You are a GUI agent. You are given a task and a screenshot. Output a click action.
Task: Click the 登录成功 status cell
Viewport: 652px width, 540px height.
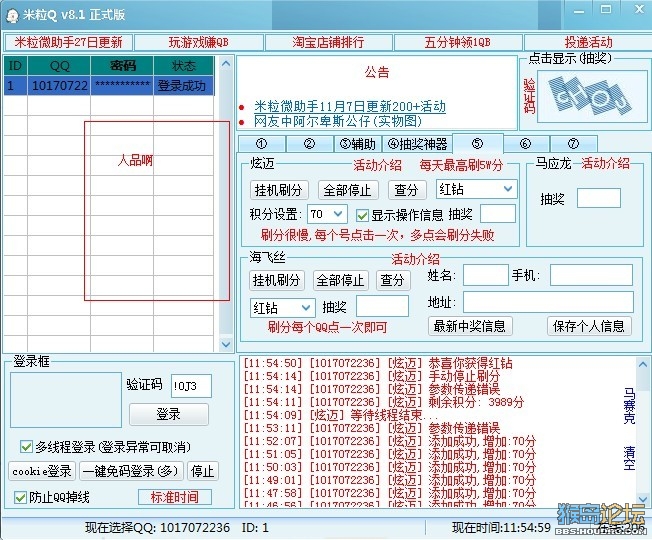coord(184,86)
